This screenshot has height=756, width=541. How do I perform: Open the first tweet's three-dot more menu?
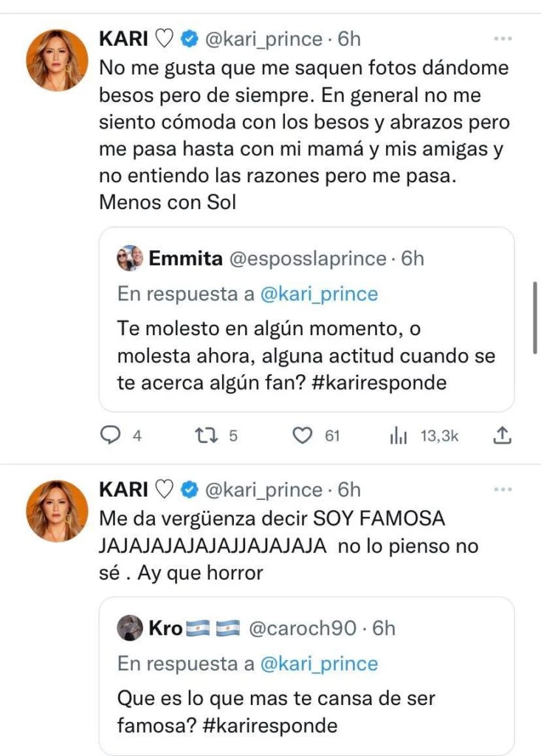click(x=503, y=38)
